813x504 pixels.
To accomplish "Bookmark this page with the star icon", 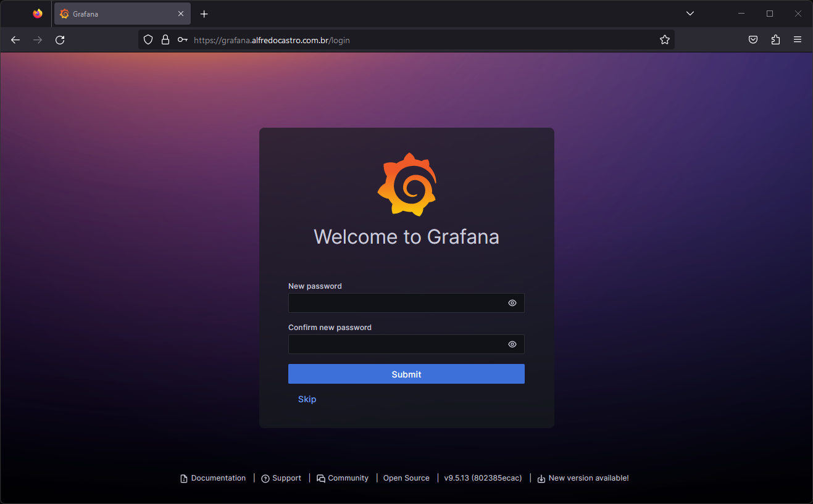I will click(x=664, y=39).
